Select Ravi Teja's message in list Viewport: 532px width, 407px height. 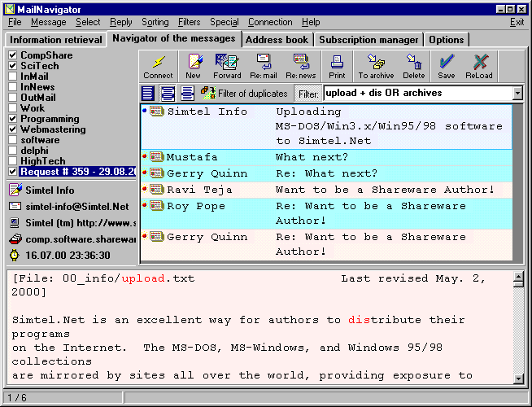pyautogui.click(x=325, y=190)
